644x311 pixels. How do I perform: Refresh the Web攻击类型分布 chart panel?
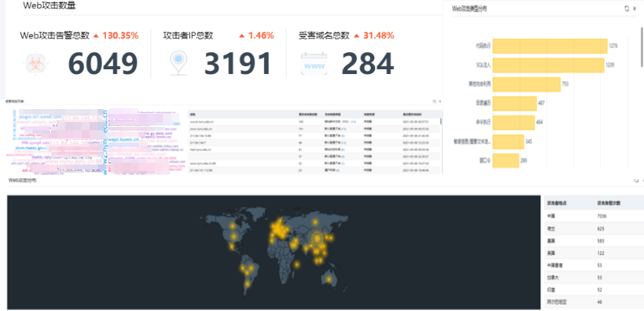coord(626,8)
